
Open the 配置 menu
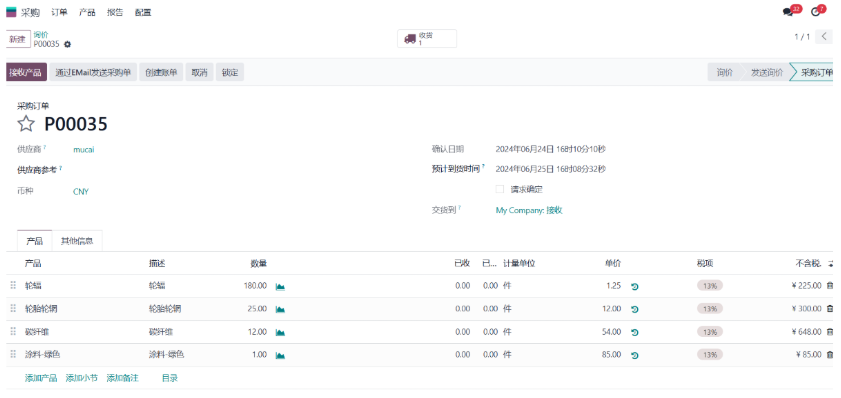[x=143, y=12]
